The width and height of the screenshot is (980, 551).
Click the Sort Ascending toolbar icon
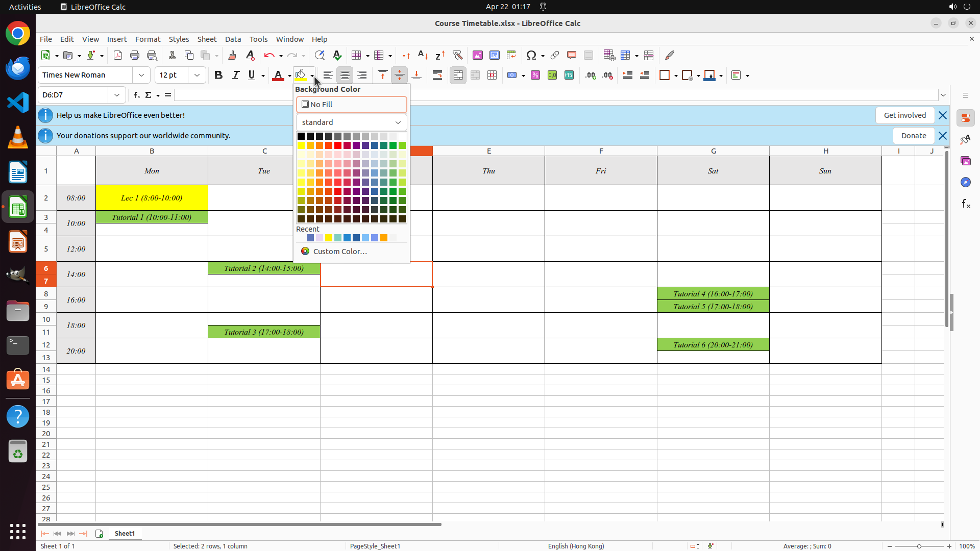(423, 55)
